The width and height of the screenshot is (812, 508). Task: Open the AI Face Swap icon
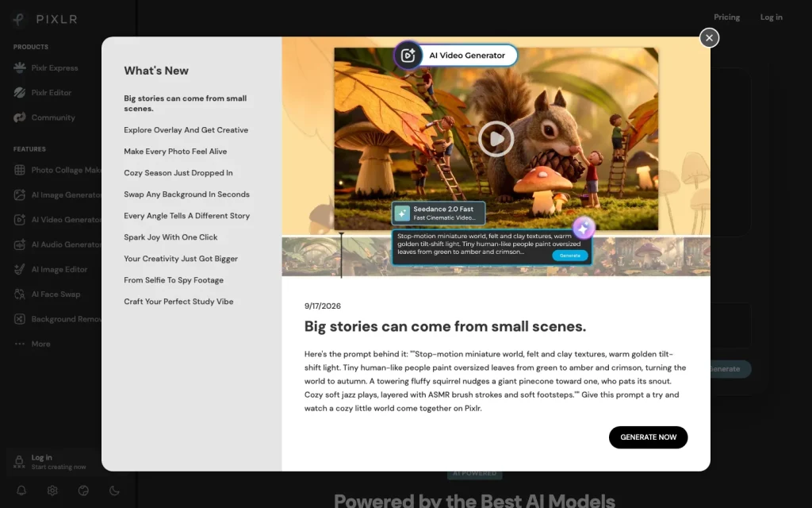[x=20, y=294]
